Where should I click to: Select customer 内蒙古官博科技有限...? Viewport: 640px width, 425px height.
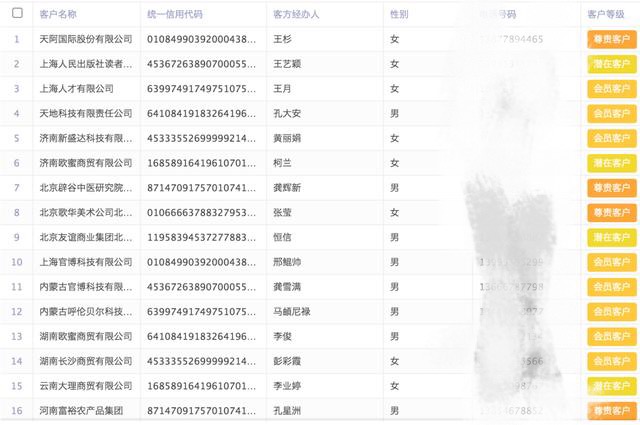pos(86,287)
